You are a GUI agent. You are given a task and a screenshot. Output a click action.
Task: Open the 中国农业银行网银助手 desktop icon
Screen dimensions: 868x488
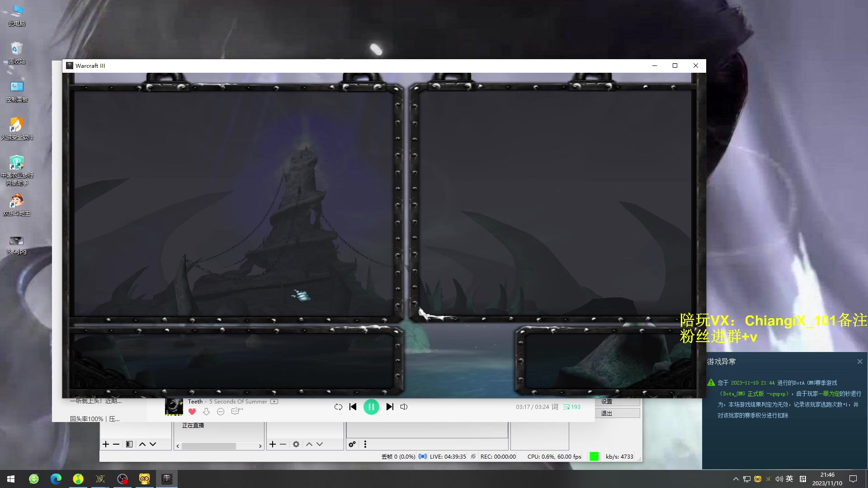pos(17,171)
